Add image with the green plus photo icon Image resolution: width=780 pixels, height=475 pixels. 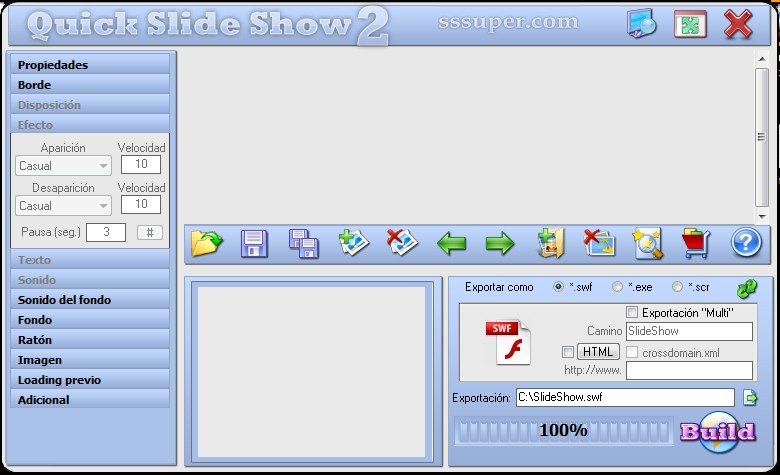(353, 242)
